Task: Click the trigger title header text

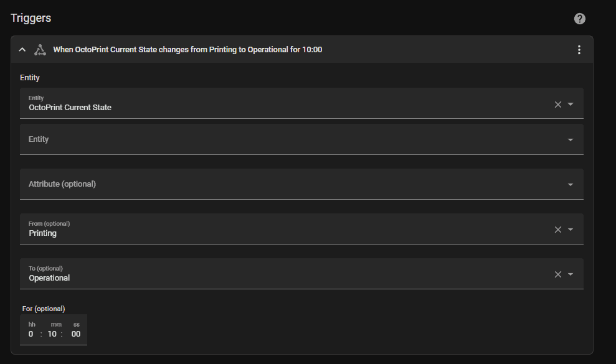Action: pyautogui.click(x=187, y=50)
